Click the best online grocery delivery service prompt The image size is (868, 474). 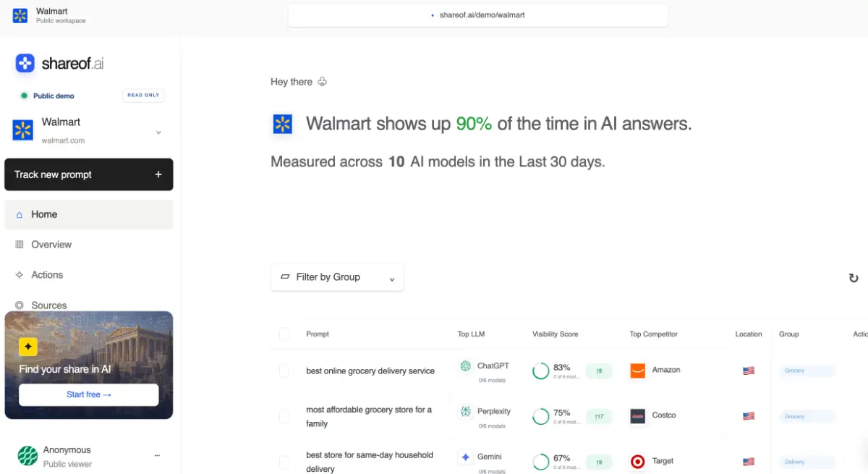pos(370,371)
